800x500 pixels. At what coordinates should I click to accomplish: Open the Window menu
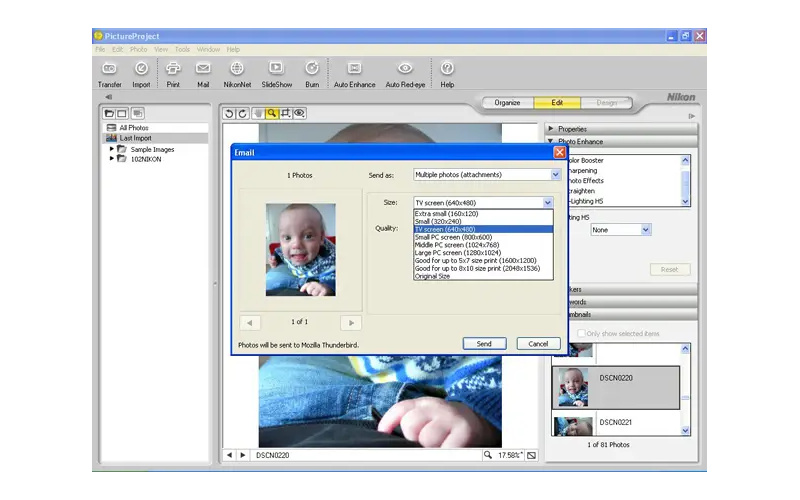coord(208,49)
